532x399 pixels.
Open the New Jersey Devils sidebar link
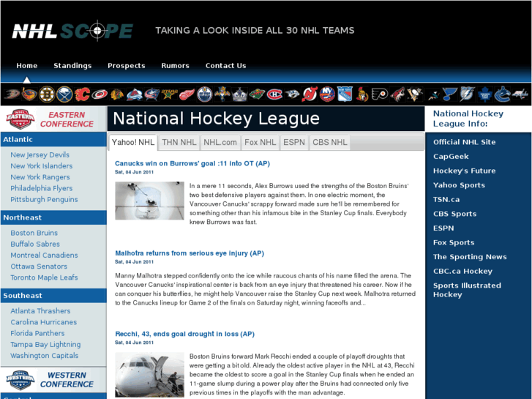40,155
